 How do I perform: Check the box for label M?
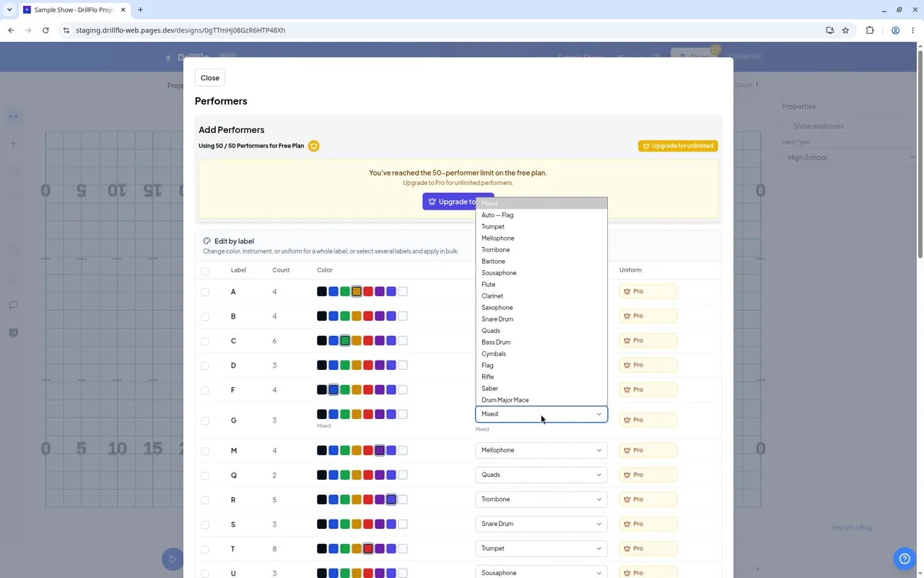[205, 452]
